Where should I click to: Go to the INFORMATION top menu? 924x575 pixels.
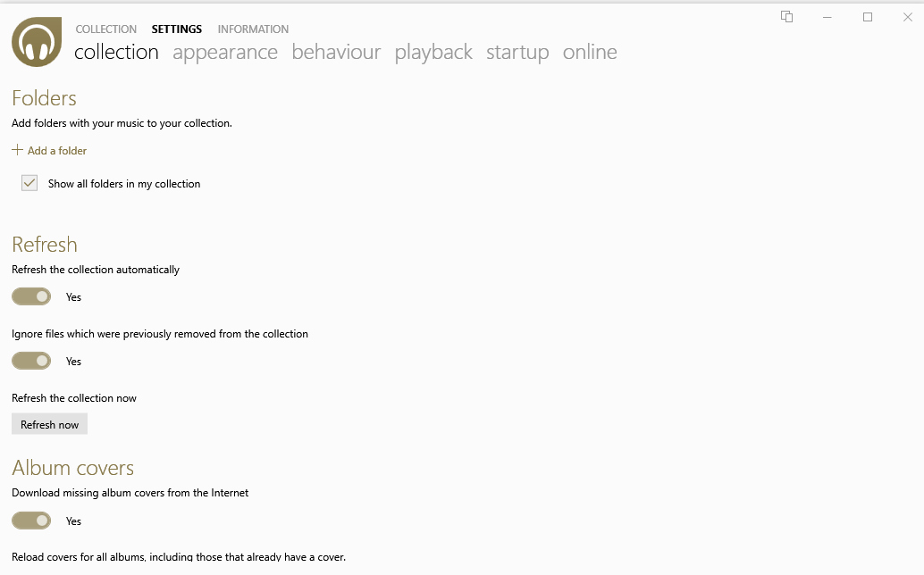pos(253,29)
